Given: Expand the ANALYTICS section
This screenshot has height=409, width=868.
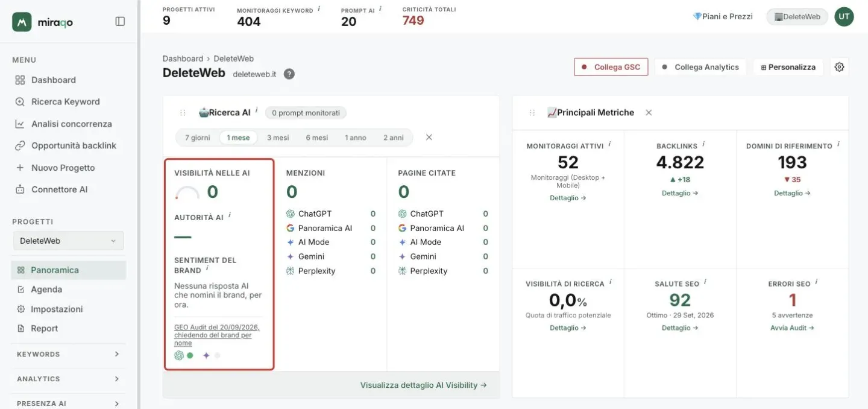Looking at the screenshot, I should (x=68, y=379).
